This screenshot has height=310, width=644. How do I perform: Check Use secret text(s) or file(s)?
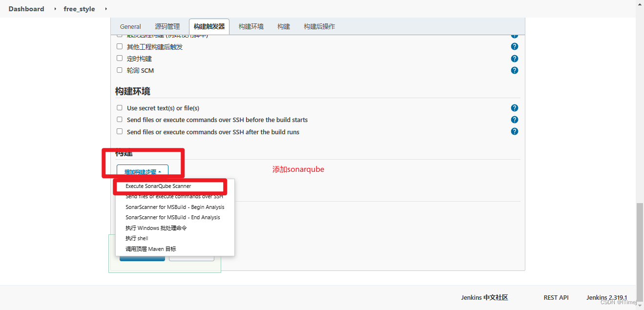pos(120,107)
